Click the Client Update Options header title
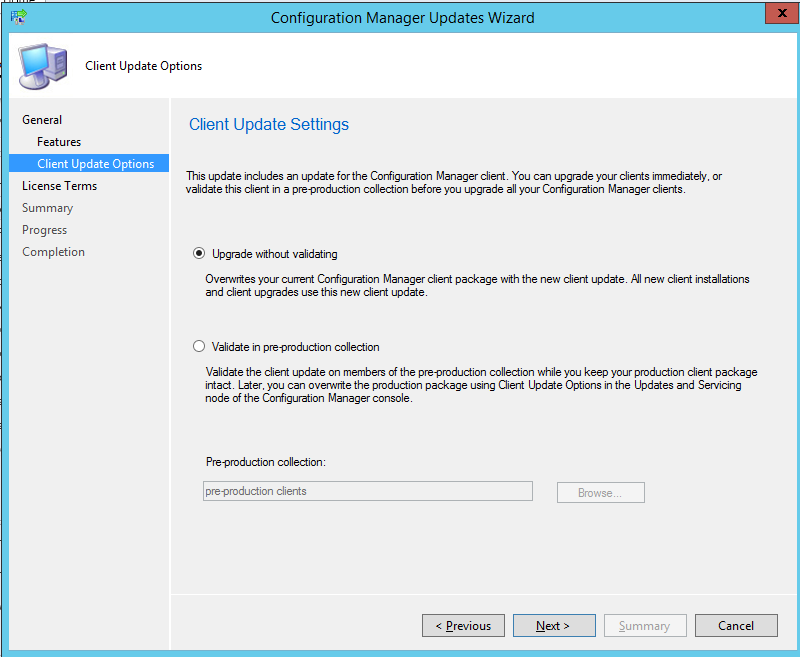The image size is (800, 657). 143,66
